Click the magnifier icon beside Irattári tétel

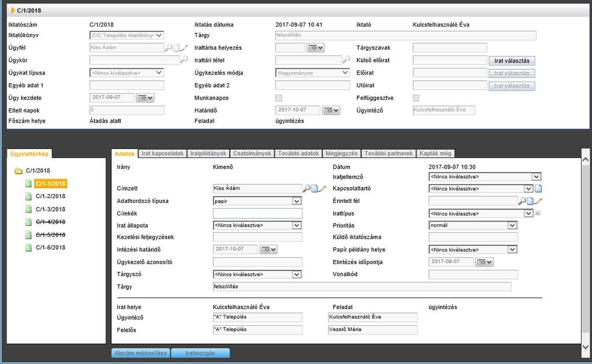pos(346,60)
